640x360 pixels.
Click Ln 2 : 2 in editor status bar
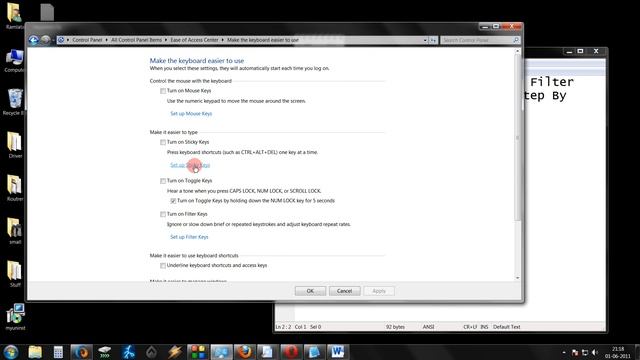tap(283, 327)
